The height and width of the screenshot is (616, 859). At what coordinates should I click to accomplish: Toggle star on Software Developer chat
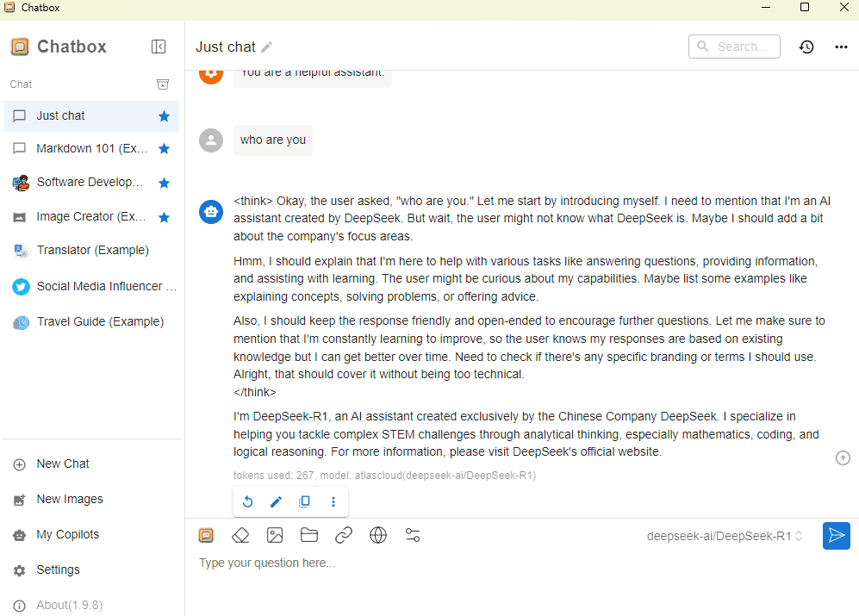(164, 183)
